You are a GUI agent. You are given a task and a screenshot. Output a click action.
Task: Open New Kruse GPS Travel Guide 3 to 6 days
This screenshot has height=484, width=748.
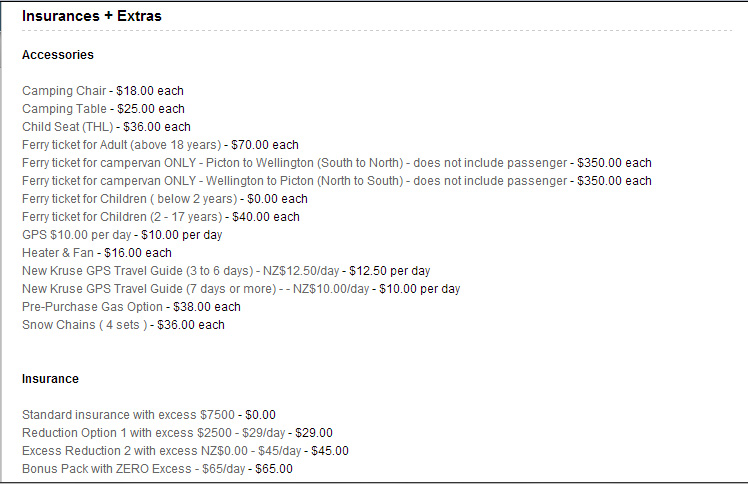point(180,271)
